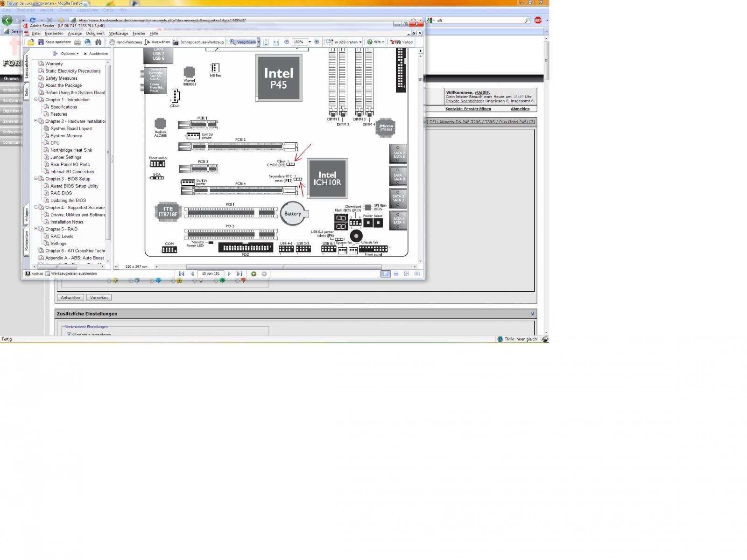
Task: Click the Yahoo! toolbar button
Action: click(402, 42)
